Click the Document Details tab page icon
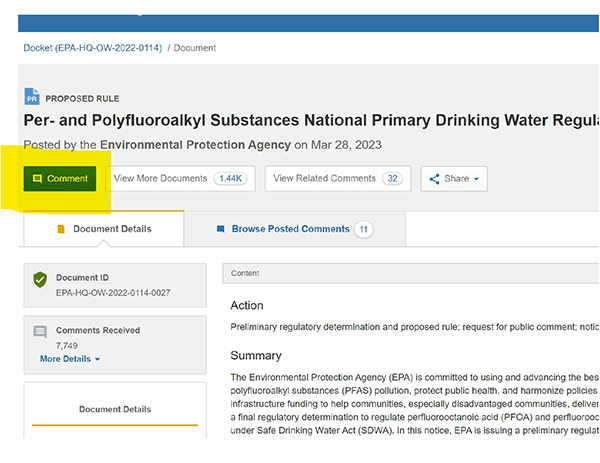The height and width of the screenshot is (463, 600). click(x=61, y=229)
